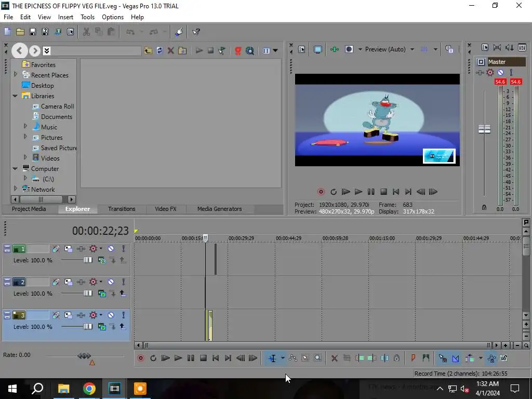
Task: Save the project with the floppy disk icon
Action: pos(33,32)
